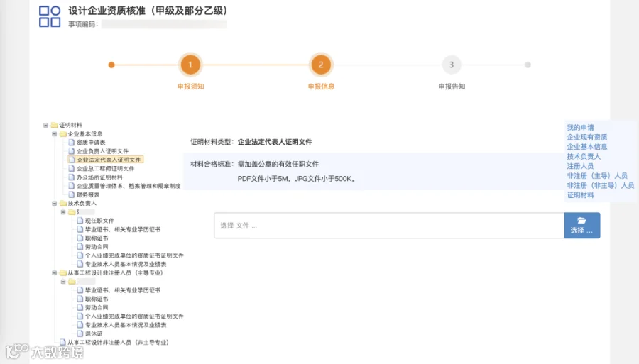Click the 企业法定代表人证明文件 material type heading
The height and width of the screenshot is (364, 639).
pyautogui.click(x=275, y=142)
